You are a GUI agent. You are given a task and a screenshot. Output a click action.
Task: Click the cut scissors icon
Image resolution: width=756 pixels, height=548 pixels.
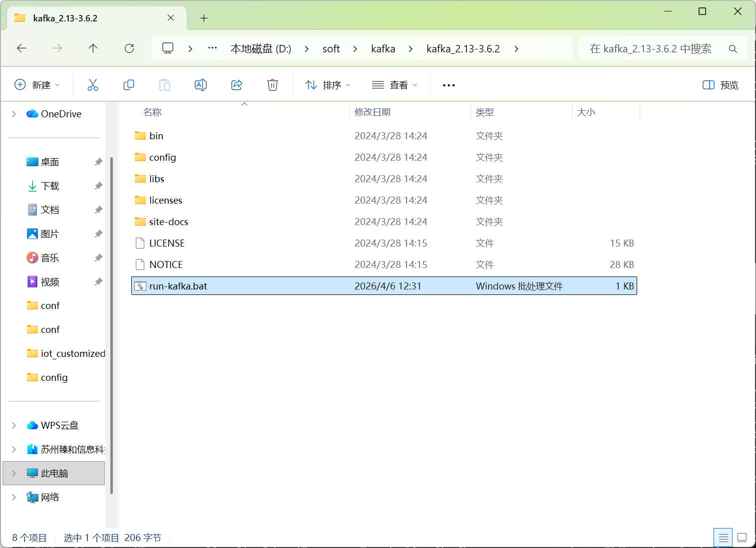tap(93, 85)
